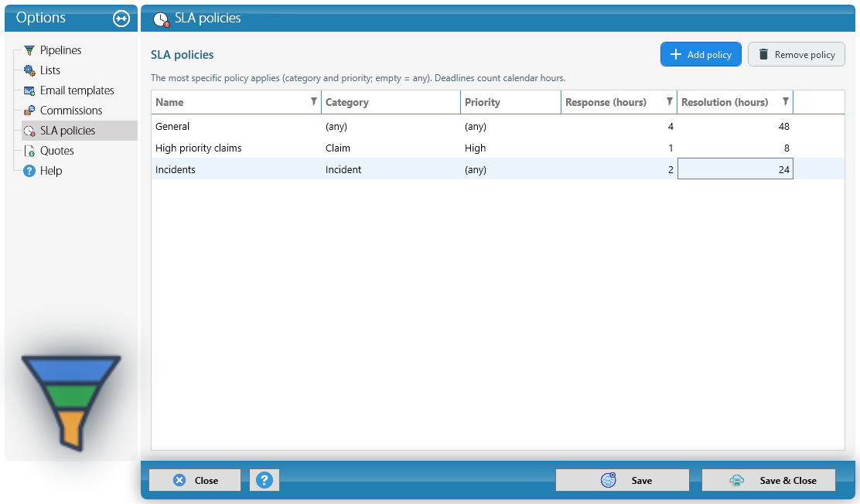
Task: Open the Resolution (hours) column filter
Action: tap(786, 101)
